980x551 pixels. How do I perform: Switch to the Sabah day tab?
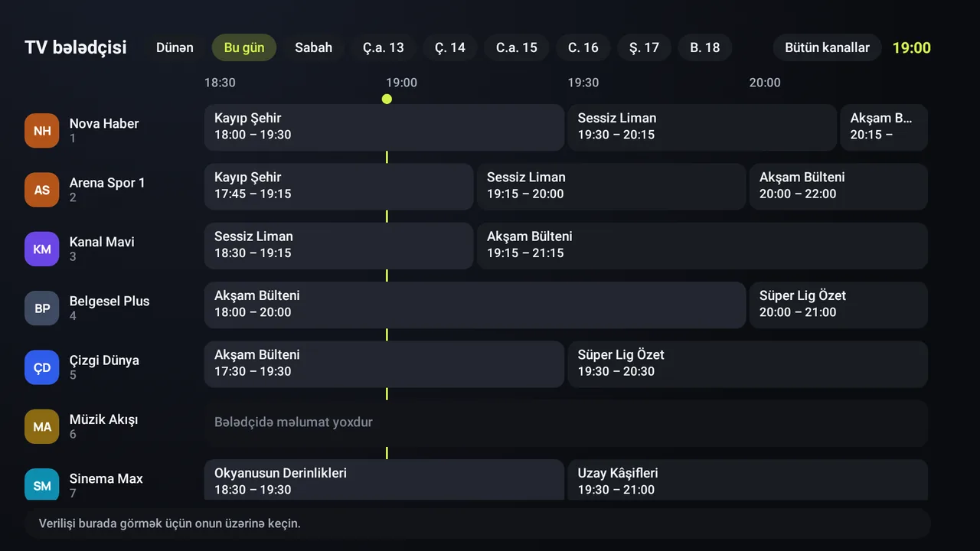coord(314,47)
